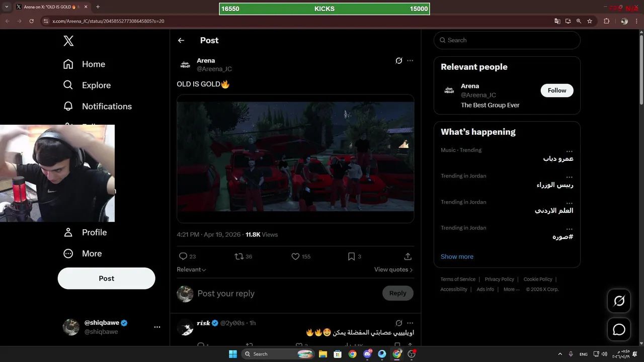Open more options for عمرو دياب trend
The height and width of the screenshot is (362, 644).
[x=569, y=151]
